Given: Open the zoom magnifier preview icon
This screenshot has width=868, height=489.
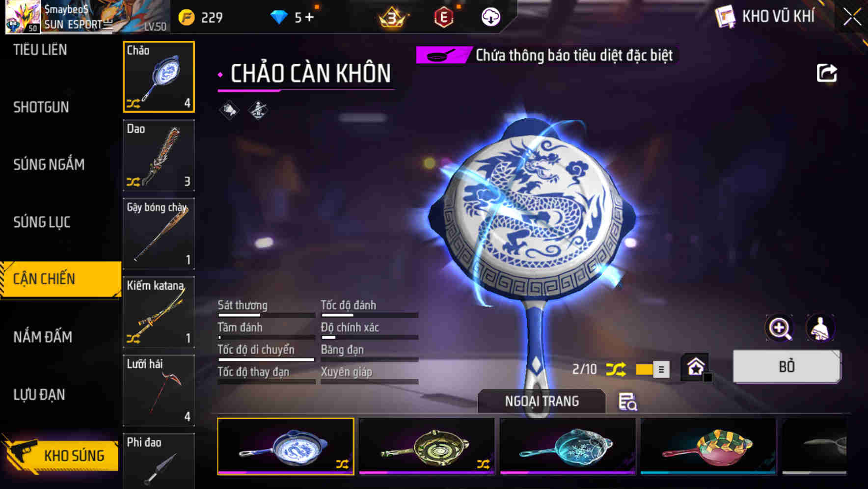Looking at the screenshot, I should (x=780, y=328).
